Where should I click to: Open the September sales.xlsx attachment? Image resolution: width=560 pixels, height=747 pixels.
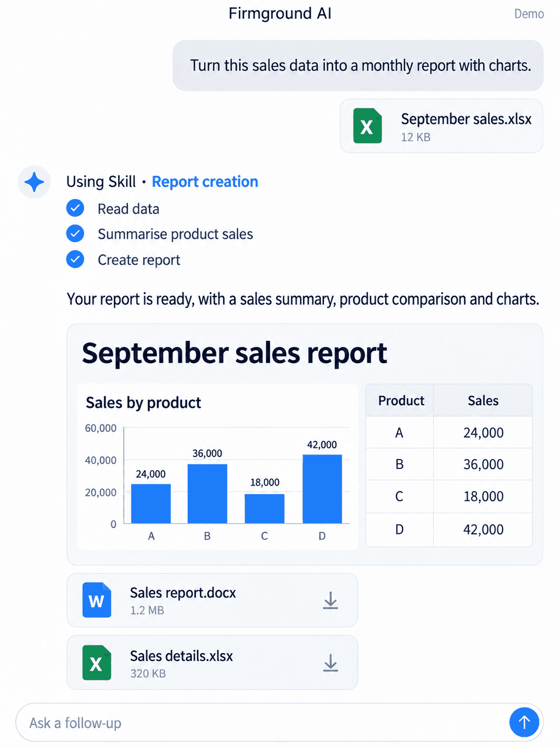click(x=441, y=126)
